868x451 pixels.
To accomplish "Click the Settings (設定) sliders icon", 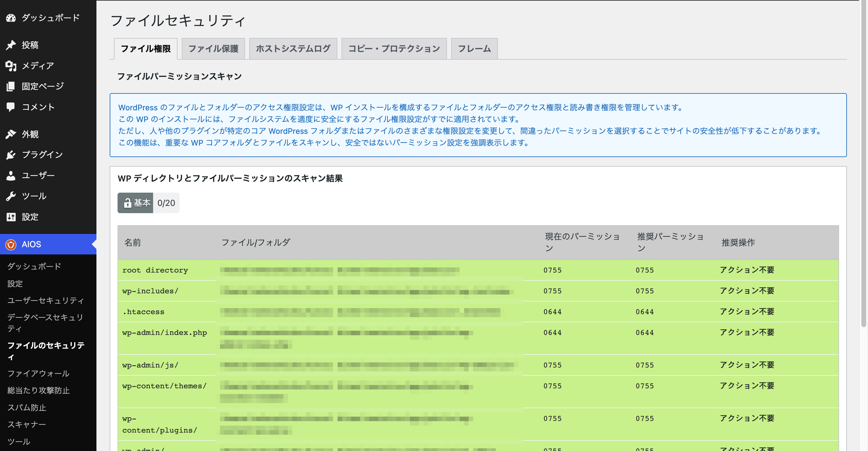I will pos(11,217).
